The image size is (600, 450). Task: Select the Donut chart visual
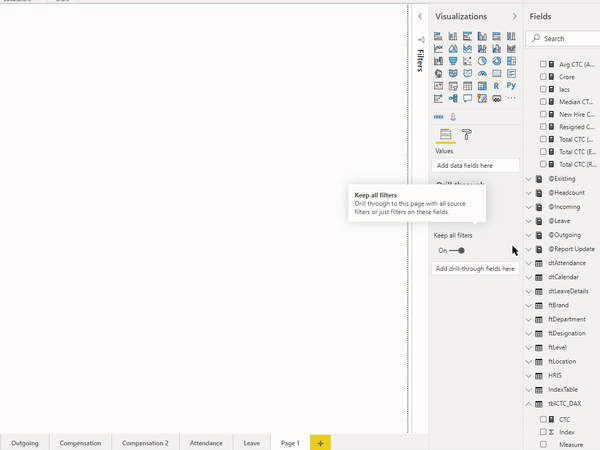(x=497, y=61)
